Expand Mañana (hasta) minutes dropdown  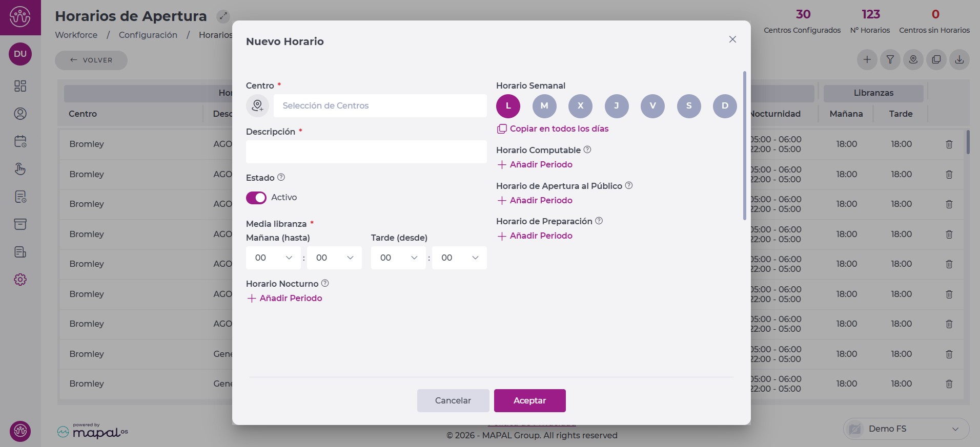coord(334,258)
